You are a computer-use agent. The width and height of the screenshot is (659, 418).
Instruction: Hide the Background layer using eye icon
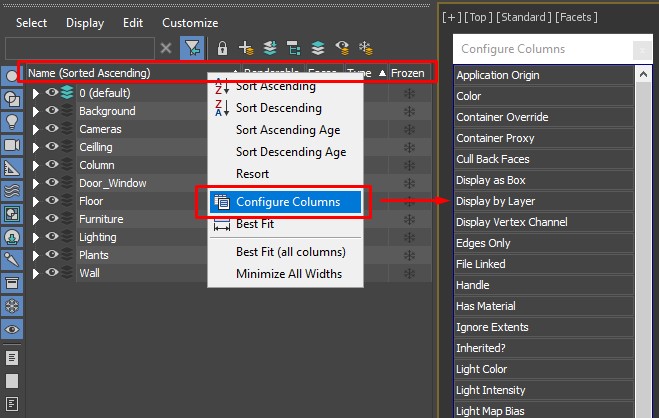click(52, 111)
